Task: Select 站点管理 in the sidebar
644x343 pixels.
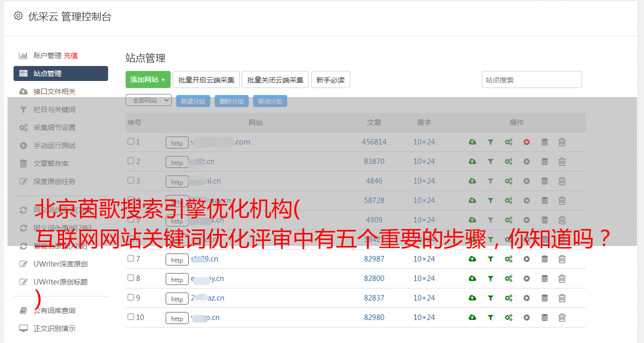Action: [61, 73]
